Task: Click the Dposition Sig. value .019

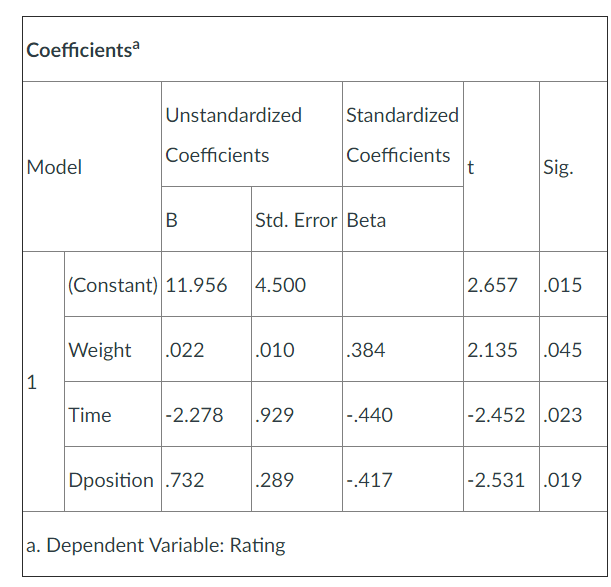Action: point(563,480)
